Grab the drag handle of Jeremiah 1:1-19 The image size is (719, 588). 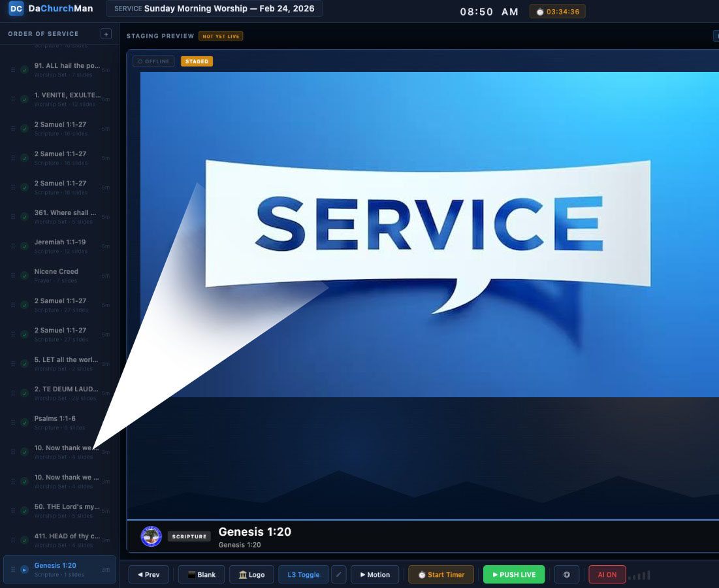click(x=13, y=246)
